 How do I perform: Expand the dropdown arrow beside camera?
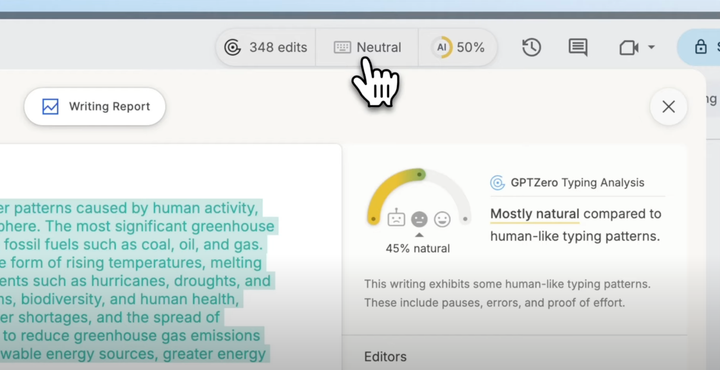(651, 47)
